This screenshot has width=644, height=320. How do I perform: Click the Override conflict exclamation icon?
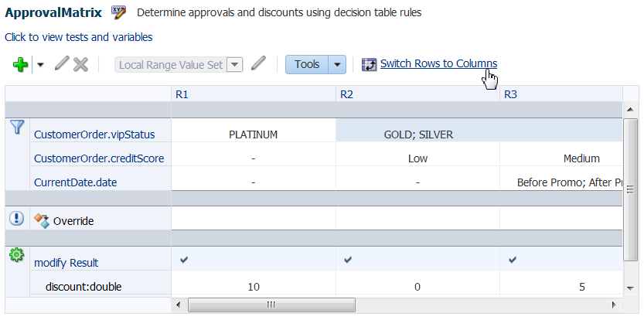(x=16, y=218)
